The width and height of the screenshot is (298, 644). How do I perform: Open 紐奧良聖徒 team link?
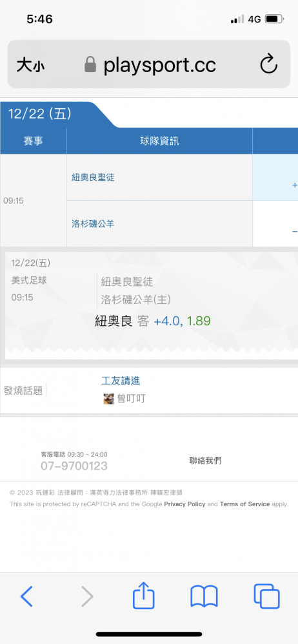93,178
